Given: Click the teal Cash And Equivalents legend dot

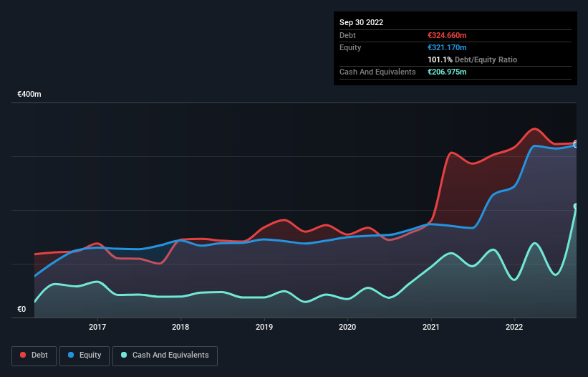Looking at the screenshot, I should coord(124,355).
